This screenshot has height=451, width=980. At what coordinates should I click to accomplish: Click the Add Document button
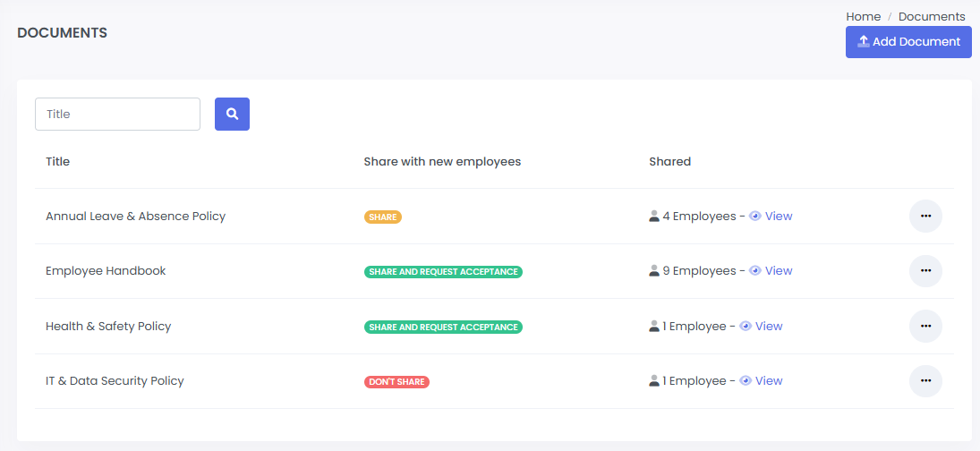coord(908,42)
